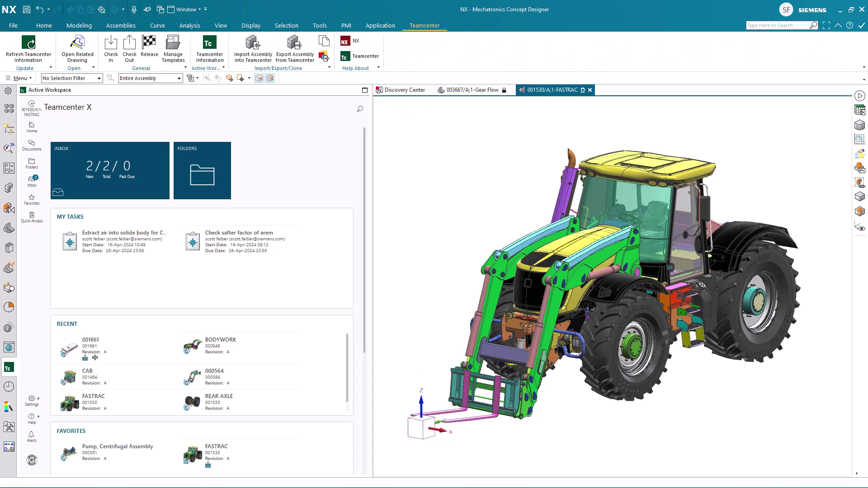868x488 pixels.
Task: Open Favorites star in sidebar
Action: (x=32, y=199)
